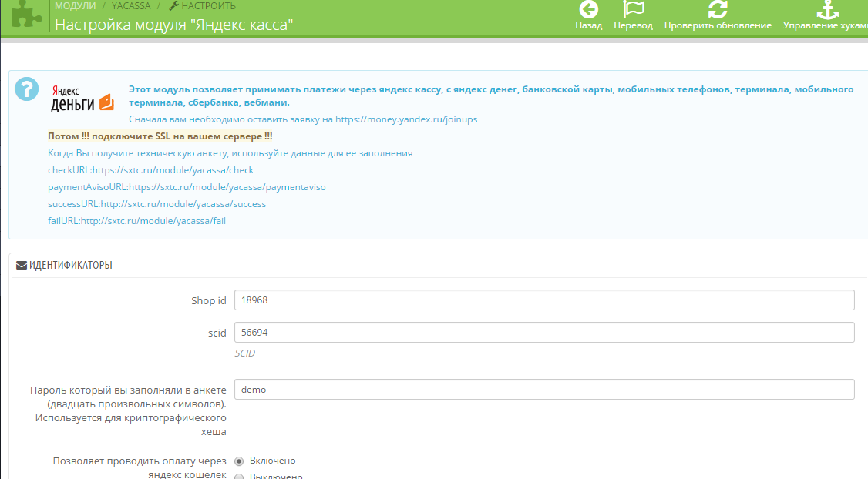This screenshot has width=868, height=479.
Task: Click the paymentAvisoURL line
Action: point(187,187)
